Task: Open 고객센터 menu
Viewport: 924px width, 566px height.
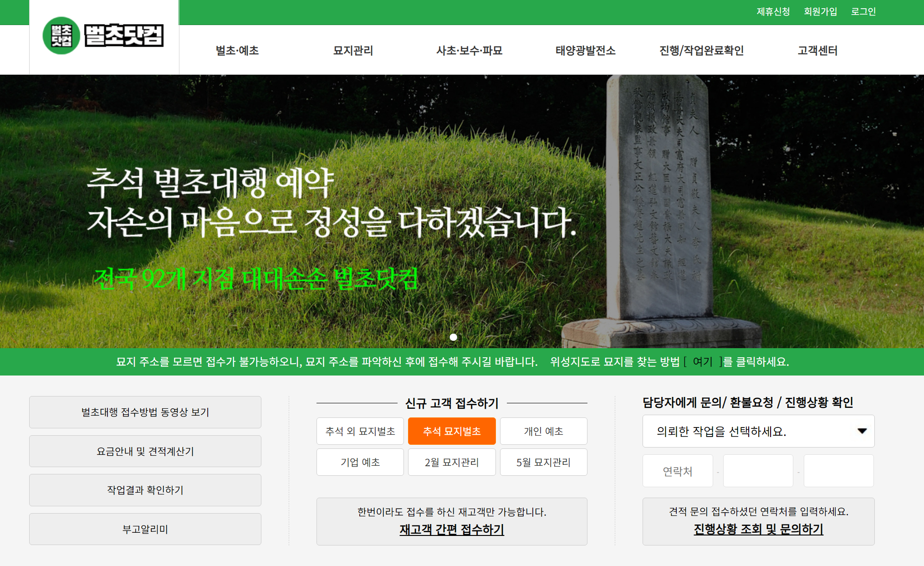Action: pyautogui.click(x=817, y=51)
